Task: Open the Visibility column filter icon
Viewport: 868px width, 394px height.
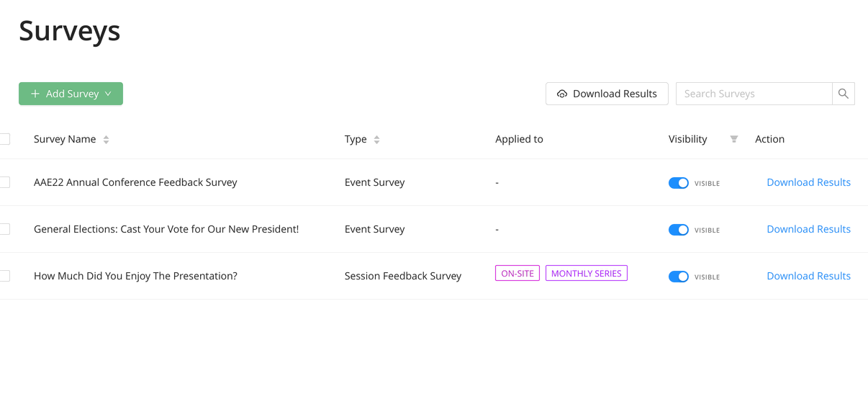Action: 734,139
